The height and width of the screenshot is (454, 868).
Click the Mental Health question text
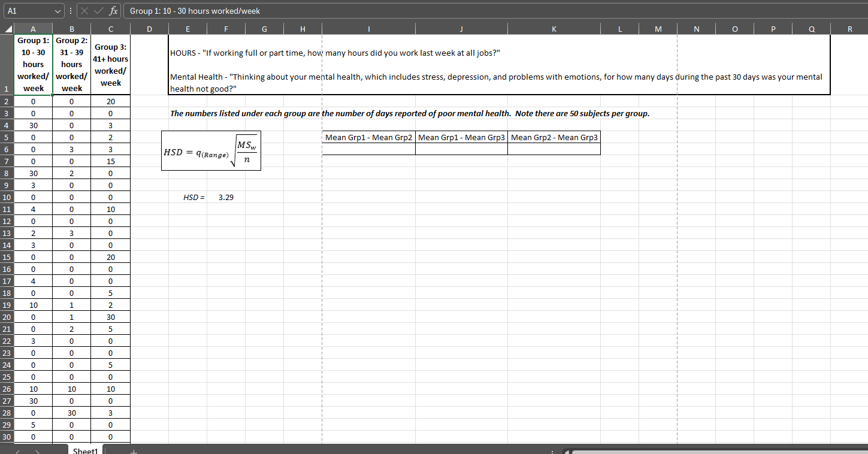pos(496,83)
